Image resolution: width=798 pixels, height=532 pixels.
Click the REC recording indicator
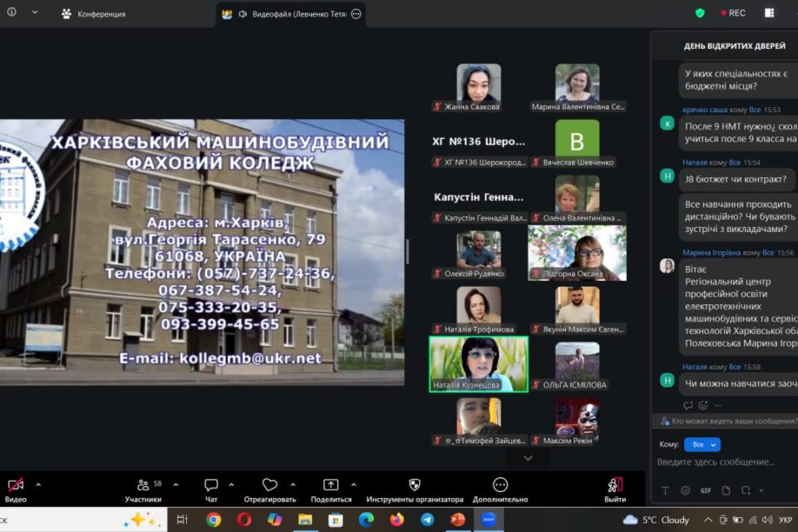(733, 13)
